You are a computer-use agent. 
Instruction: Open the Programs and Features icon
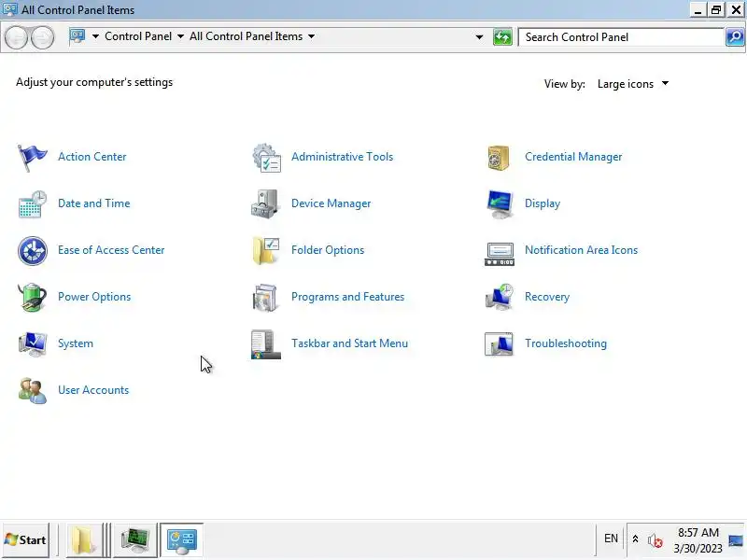(x=265, y=297)
